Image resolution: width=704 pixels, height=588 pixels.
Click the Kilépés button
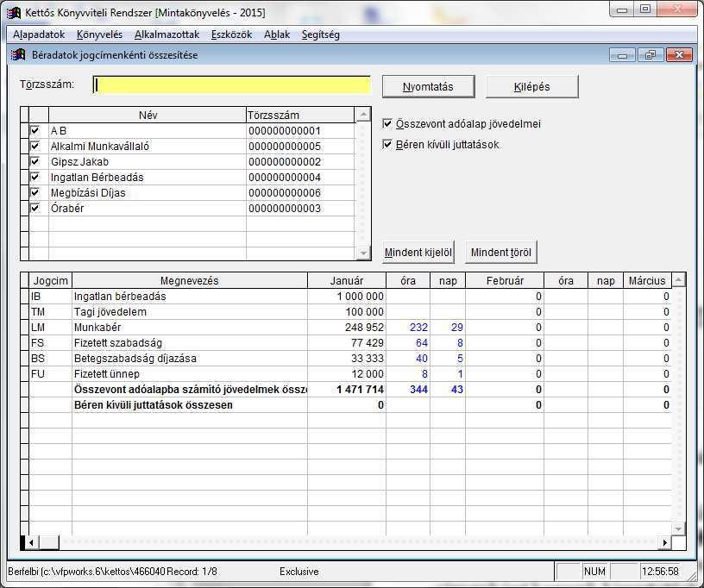click(532, 86)
